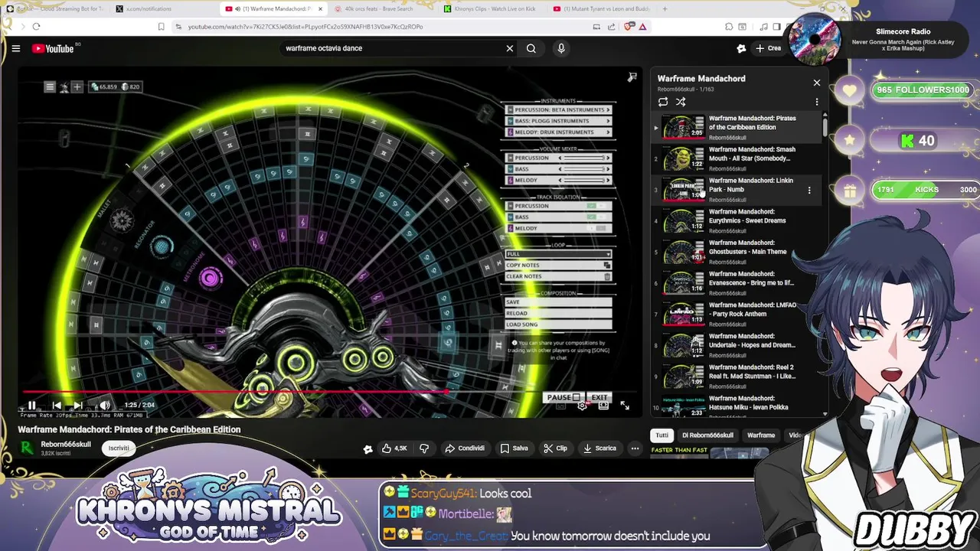Open the playlist three-dot options menu
980x551 pixels.
coord(816,102)
